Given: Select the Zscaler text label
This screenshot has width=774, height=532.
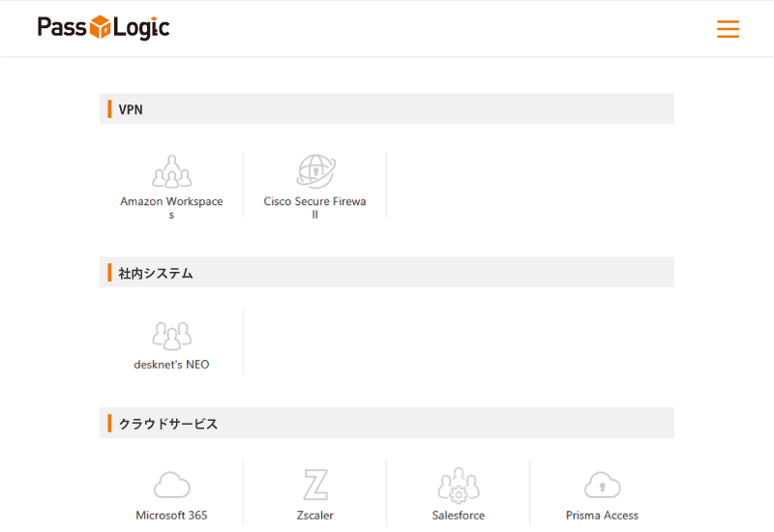Looking at the screenshot, I should tap(314, 516).
